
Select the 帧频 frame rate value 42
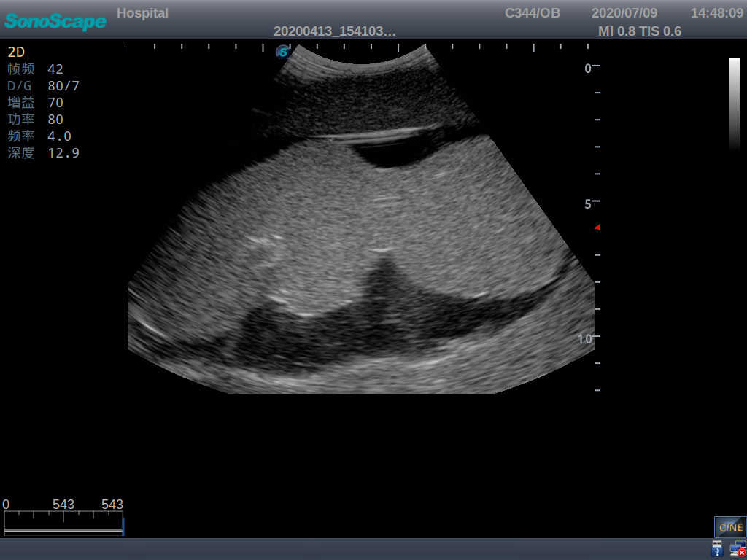point(55,69)
